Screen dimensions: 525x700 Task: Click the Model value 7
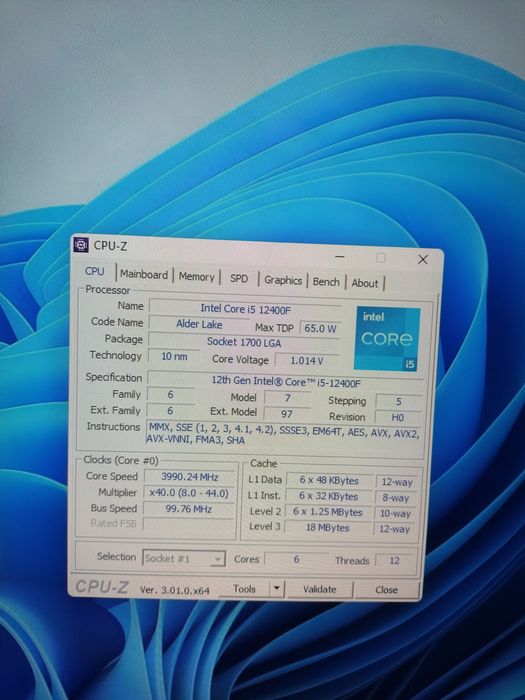[x=287, y=397]
